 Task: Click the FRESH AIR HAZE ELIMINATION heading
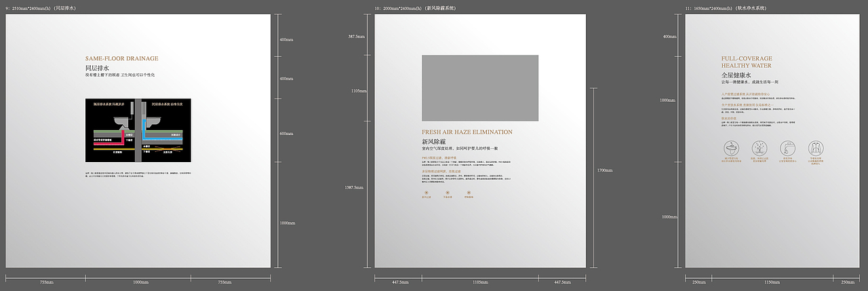(467, 132)
